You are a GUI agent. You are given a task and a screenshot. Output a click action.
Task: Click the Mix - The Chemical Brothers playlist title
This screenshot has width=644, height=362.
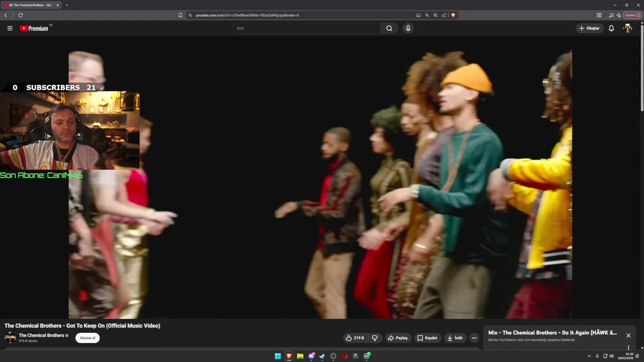tap(552, 333)
